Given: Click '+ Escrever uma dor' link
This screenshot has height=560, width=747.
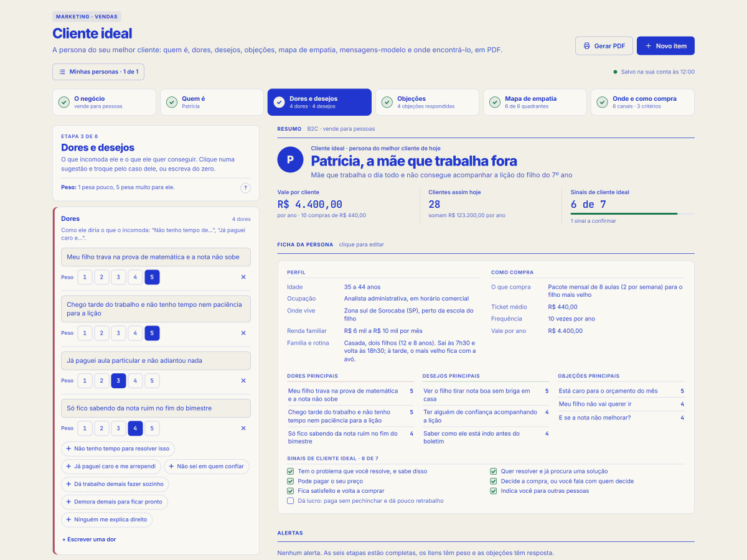Looking at the screenshot, I should [x=89, y=539].
